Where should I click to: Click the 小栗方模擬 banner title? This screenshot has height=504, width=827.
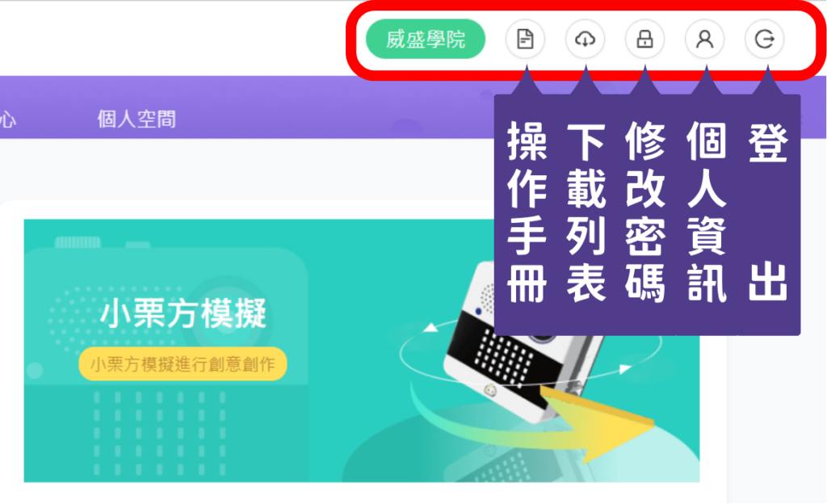coord(183,313)
